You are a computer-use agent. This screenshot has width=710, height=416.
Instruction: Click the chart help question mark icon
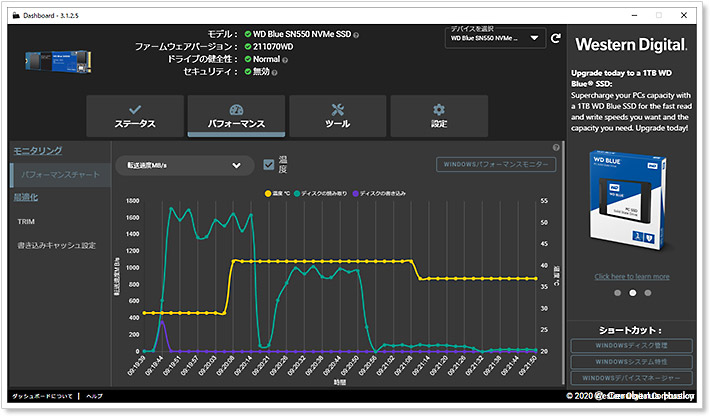click(x=556, y=148)
